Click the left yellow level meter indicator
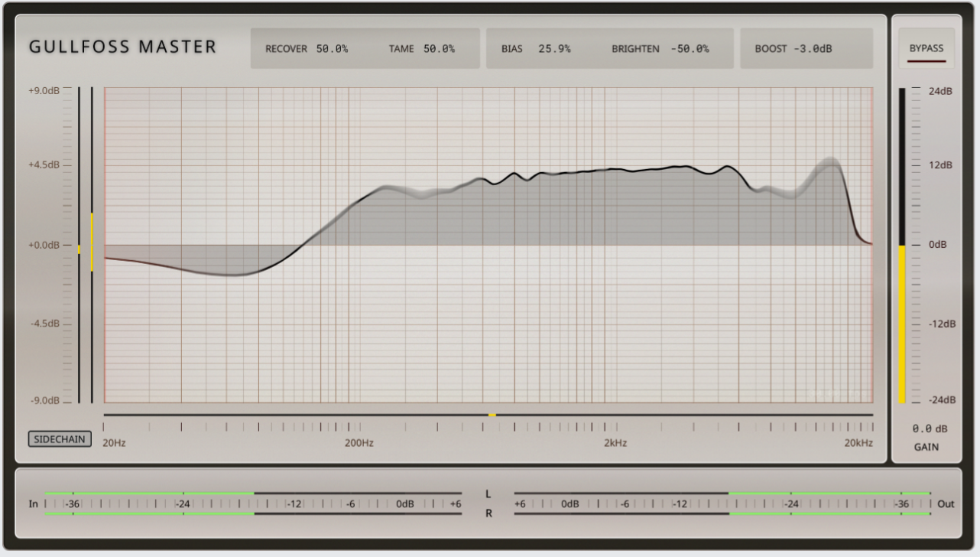This screenshot has height=557, width=980. pos(79,249)
